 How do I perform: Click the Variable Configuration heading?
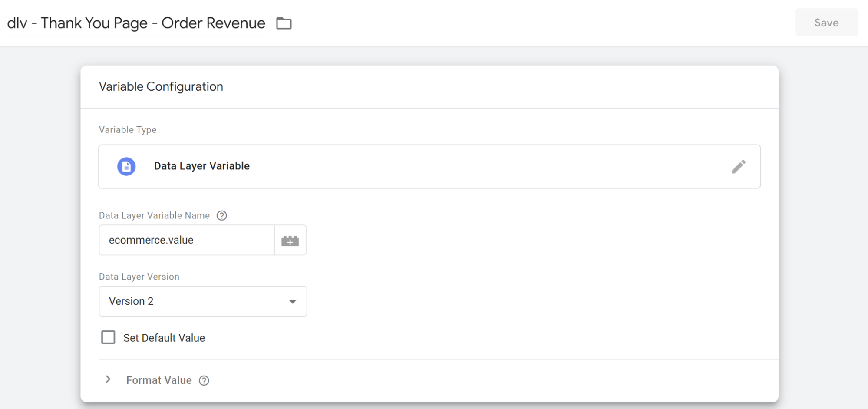coord(161,87)
